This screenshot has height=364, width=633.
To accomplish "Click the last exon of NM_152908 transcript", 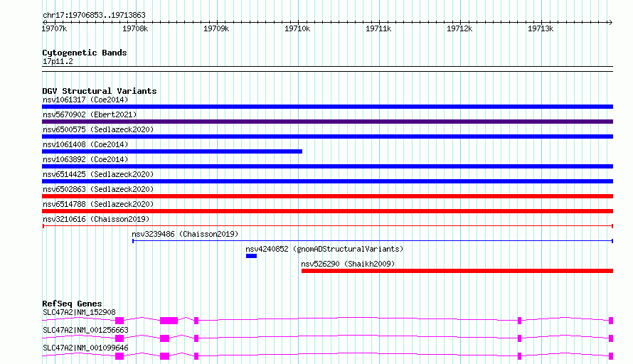I will click(611, 321).
